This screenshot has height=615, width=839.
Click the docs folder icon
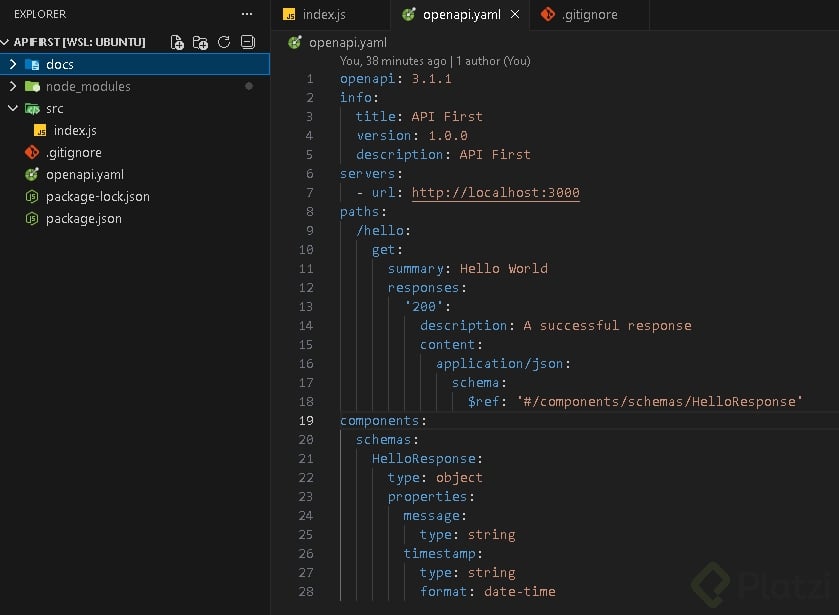(32, 65)
